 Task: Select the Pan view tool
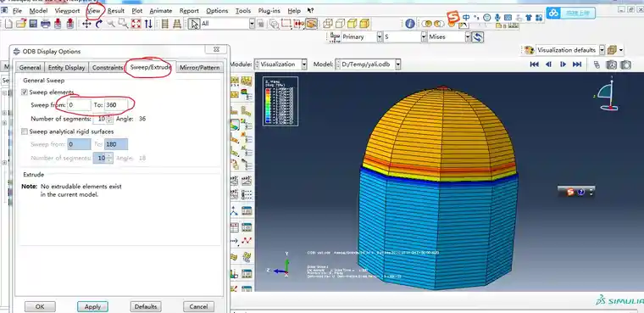[x=86, y=24]
